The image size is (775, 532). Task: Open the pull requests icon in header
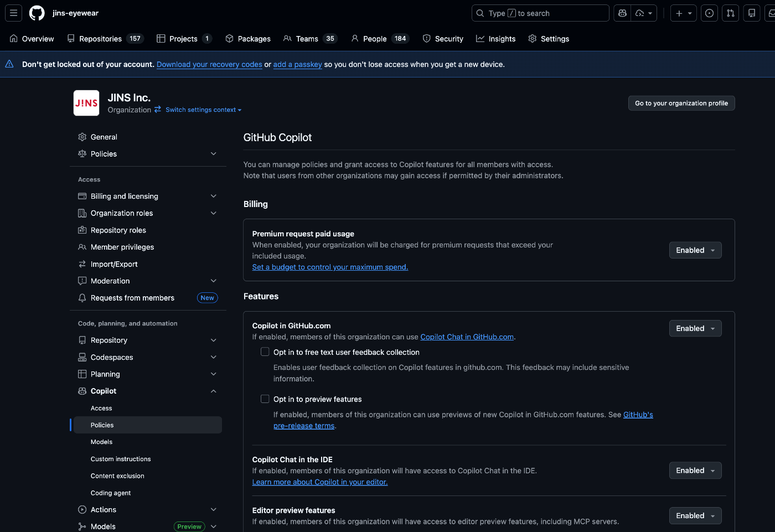coord(731,13)
